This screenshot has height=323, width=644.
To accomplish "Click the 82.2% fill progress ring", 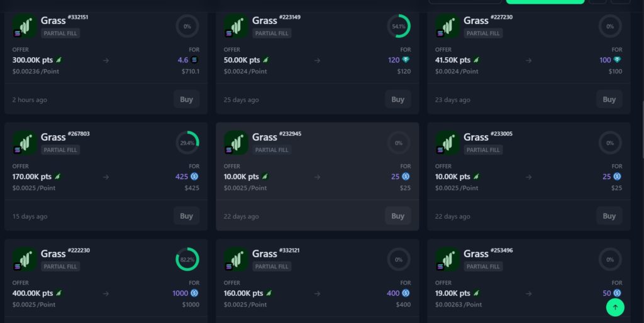I will (187, 259).
